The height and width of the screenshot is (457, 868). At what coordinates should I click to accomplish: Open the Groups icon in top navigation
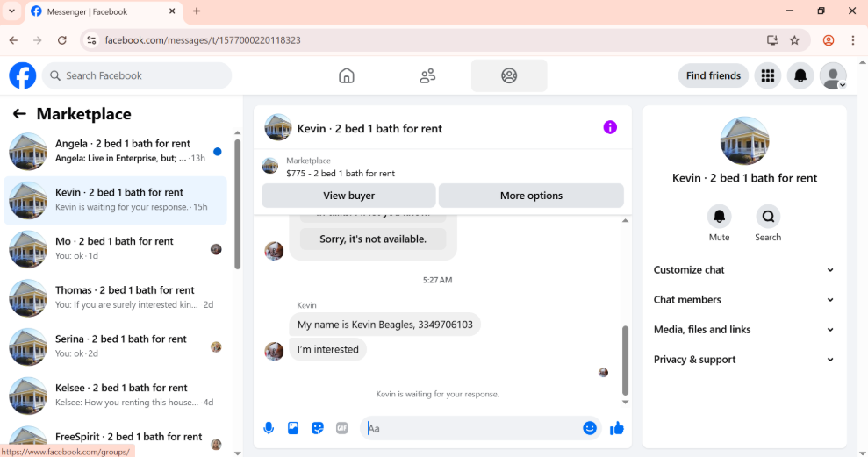pyautogui.click(x=509, y=75)
